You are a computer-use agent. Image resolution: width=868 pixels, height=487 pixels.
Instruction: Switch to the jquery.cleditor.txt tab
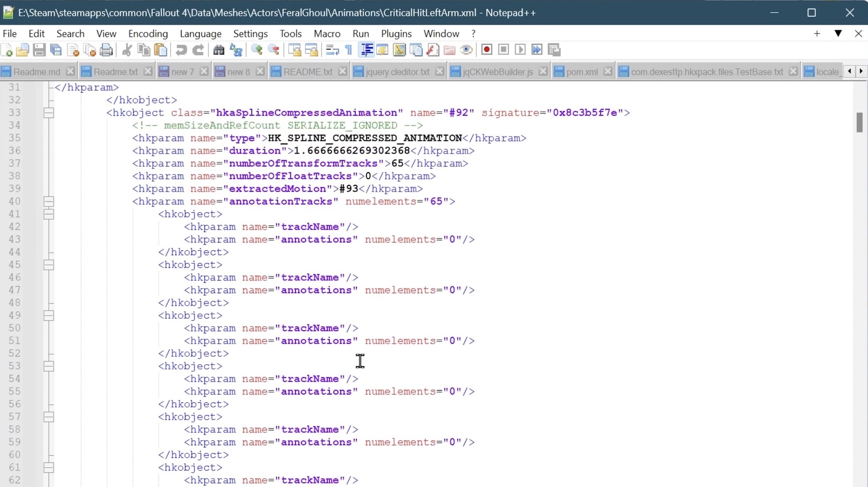[x=397, y=71]
